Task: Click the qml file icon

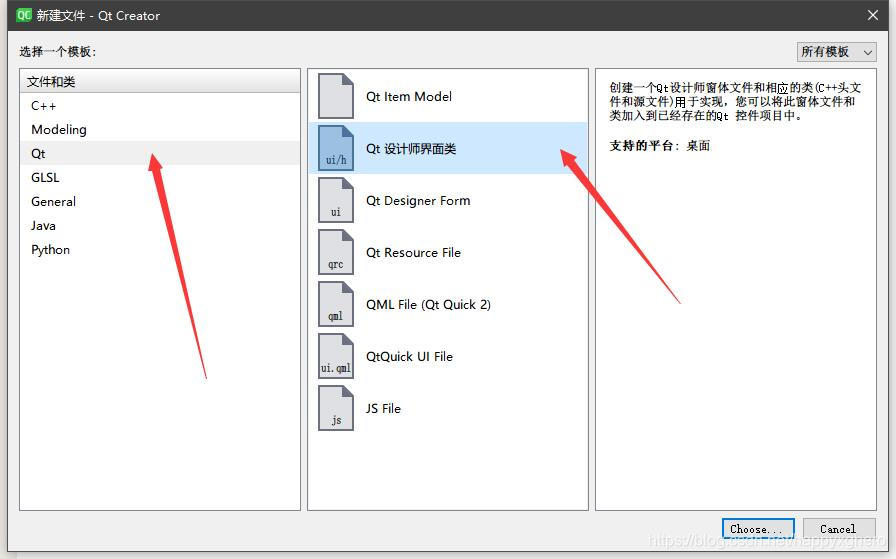Action: point(335,304)
